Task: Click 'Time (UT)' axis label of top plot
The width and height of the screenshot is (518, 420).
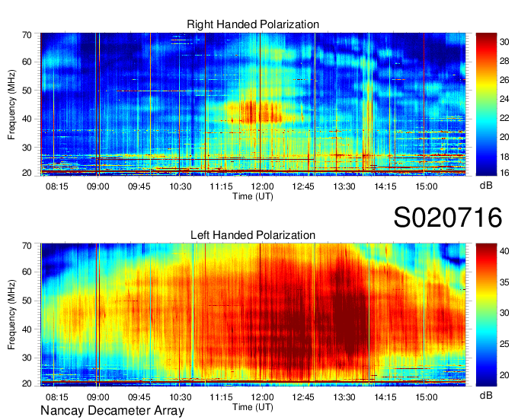Action: click(x=253, y=196)
